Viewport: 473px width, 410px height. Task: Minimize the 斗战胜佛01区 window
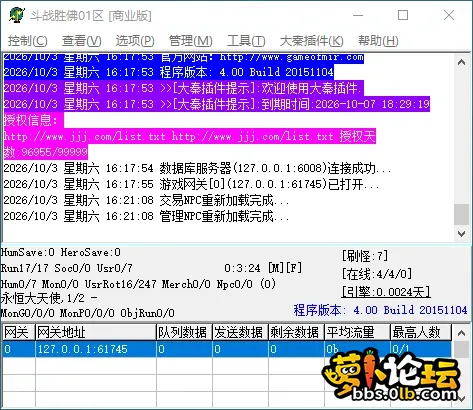pyautogui.click(x=358, y=15)
